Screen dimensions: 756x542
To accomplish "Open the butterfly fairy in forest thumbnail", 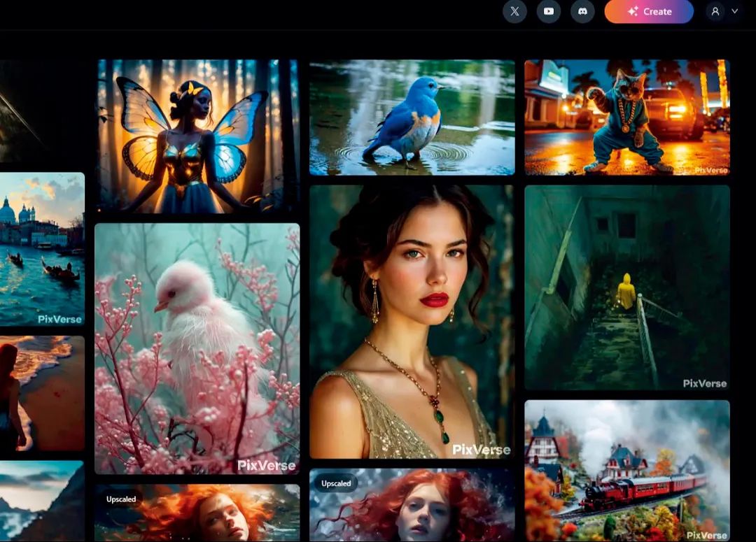I will click(197, 136).
